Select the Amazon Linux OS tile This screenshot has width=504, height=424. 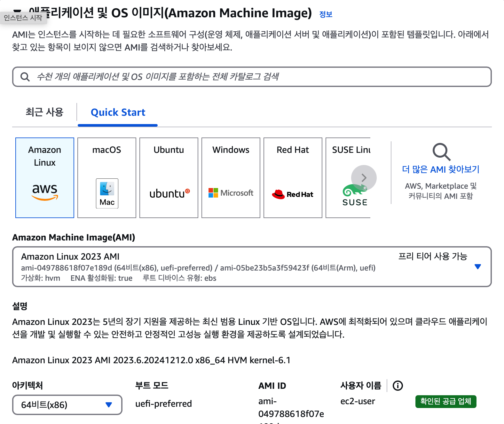45,178
